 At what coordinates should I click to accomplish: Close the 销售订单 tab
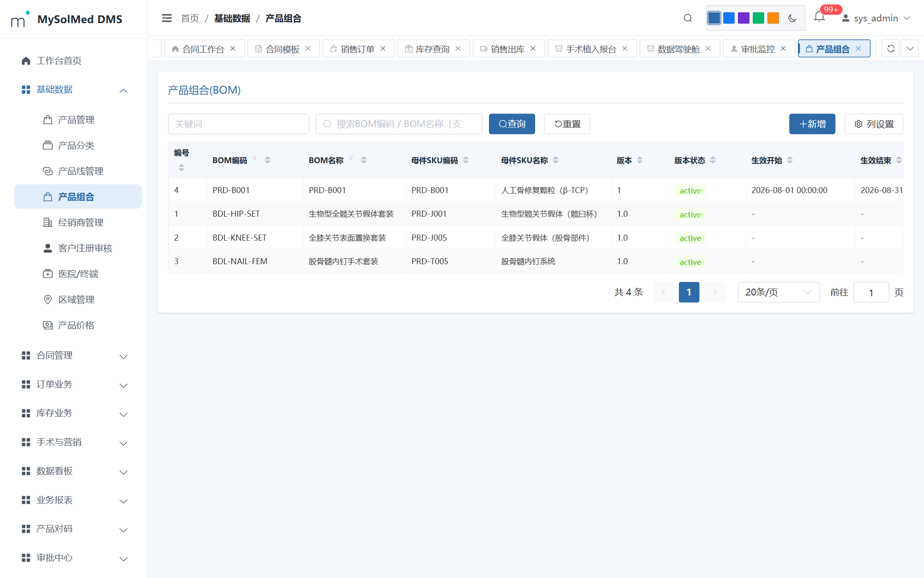[383, 48]
